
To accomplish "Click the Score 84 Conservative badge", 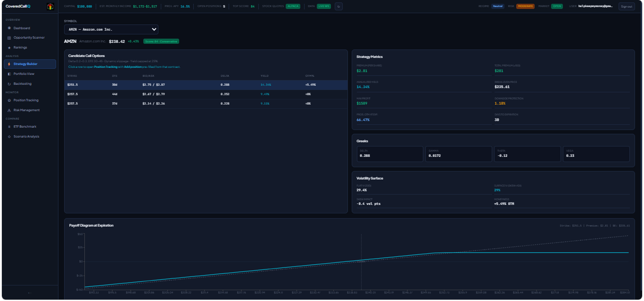I will click(161, 41).
